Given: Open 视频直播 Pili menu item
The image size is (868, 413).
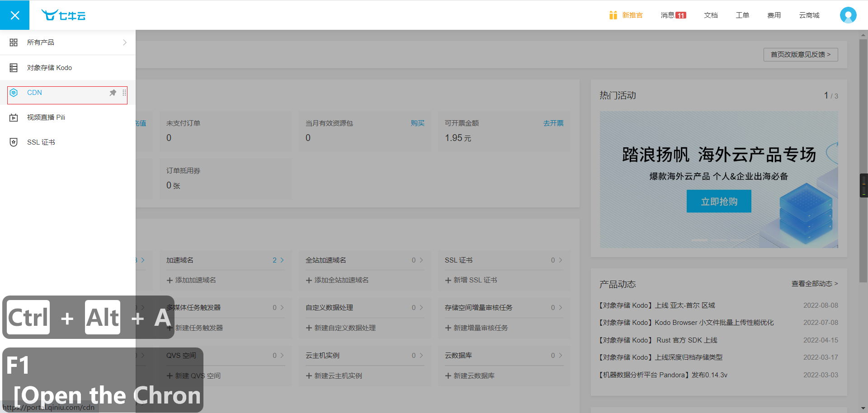Looking at the screenshot, I should [68, 117].
